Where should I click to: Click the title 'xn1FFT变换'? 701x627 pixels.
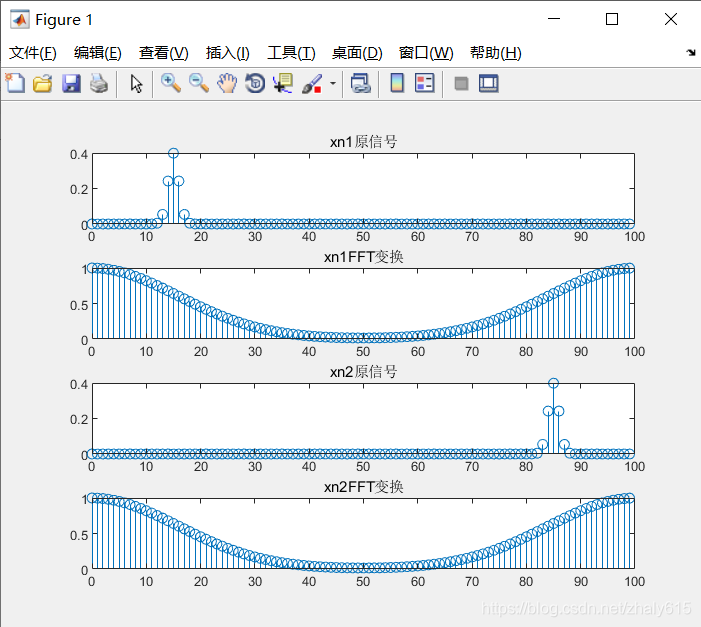363,257
